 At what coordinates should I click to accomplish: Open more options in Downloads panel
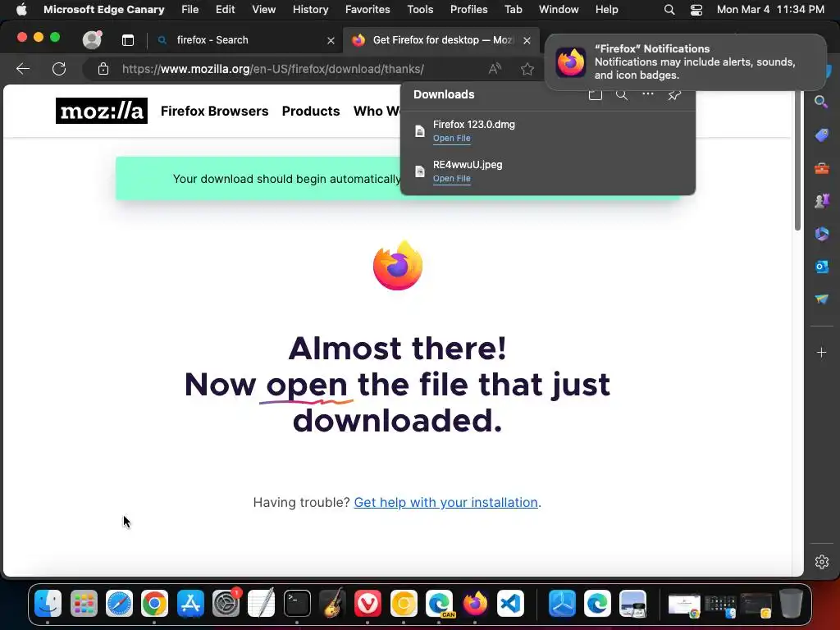click(x=648, y=94)
